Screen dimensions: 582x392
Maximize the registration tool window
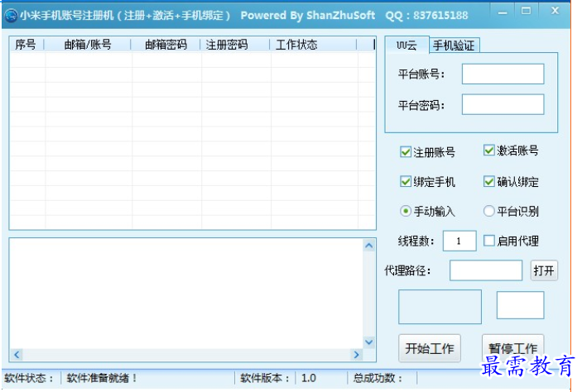click(x=526, y=11)
